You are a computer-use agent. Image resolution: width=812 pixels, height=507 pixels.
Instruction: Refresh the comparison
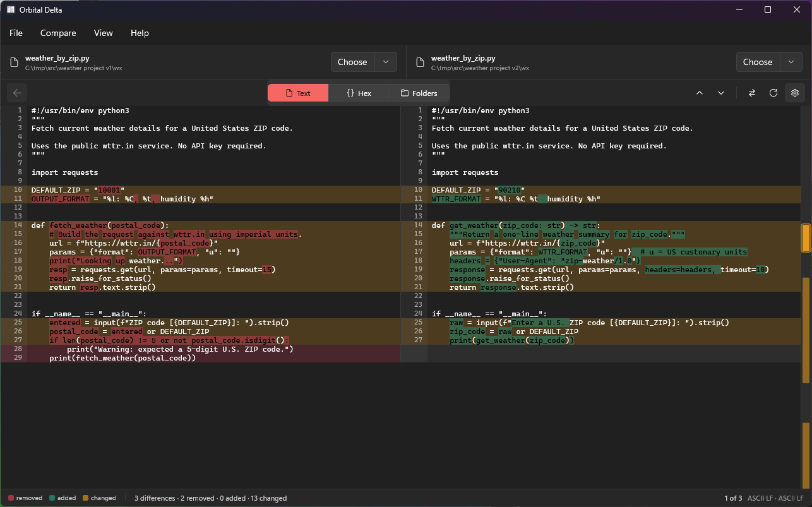click(773, 93)
